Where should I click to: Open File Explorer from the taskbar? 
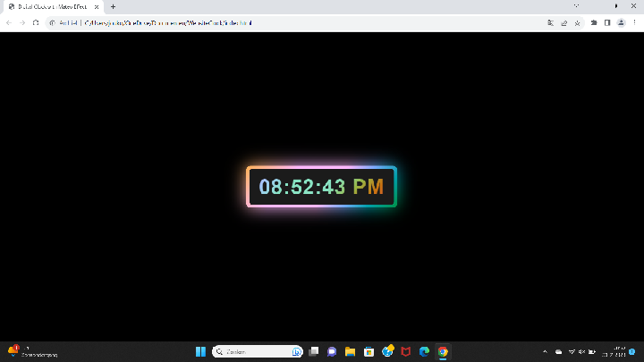point(350,351)
